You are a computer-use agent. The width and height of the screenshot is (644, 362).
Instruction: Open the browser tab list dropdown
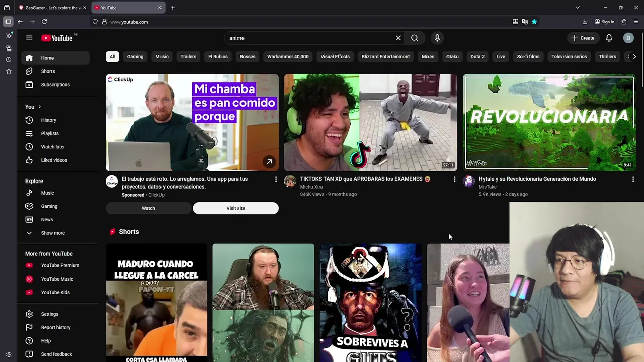click(x=578, y=8)
